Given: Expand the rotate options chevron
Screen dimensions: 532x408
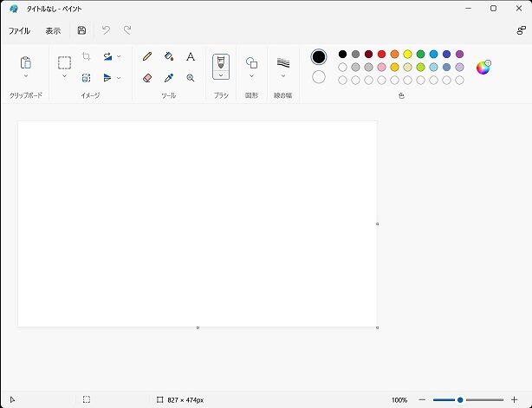Looking at the screenshot, I should coord(119,56).
